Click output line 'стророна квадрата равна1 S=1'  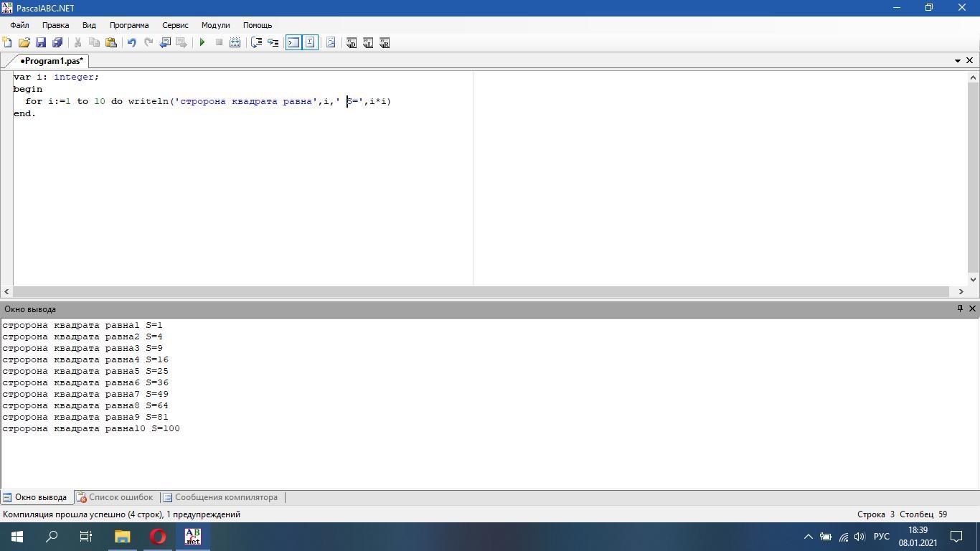83,325
